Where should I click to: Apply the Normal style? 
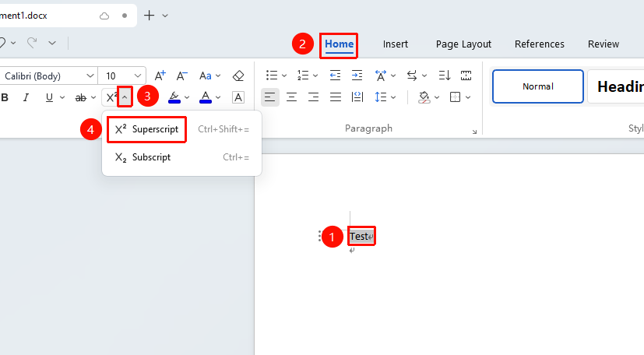click(537, 86)
